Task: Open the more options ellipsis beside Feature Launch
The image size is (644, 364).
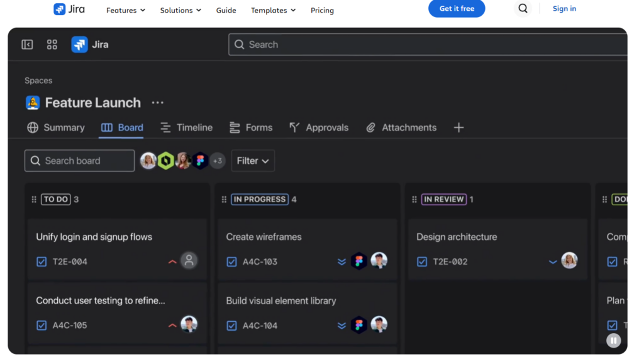Action: 157,103
